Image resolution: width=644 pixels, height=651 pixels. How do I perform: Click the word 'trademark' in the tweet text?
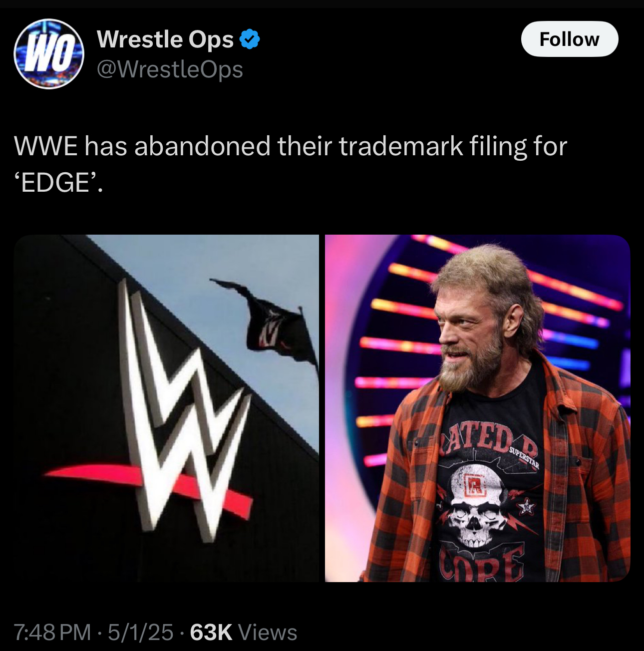[x=401, y=146]
